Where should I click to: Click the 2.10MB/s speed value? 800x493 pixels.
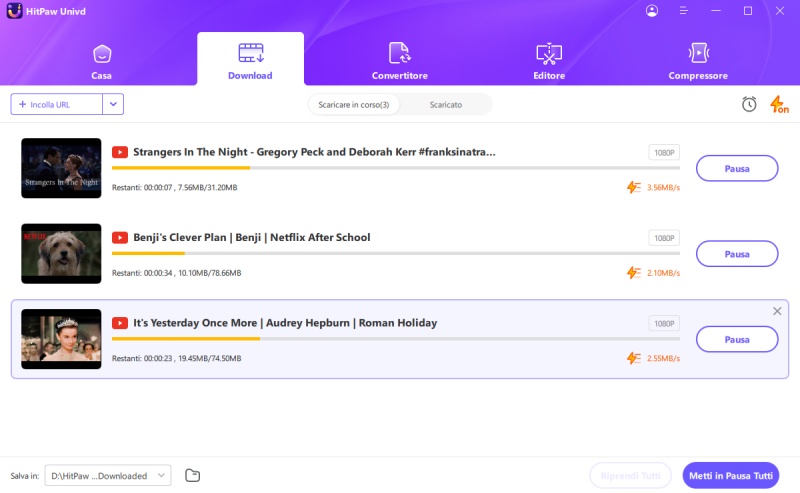pos(663,273)
